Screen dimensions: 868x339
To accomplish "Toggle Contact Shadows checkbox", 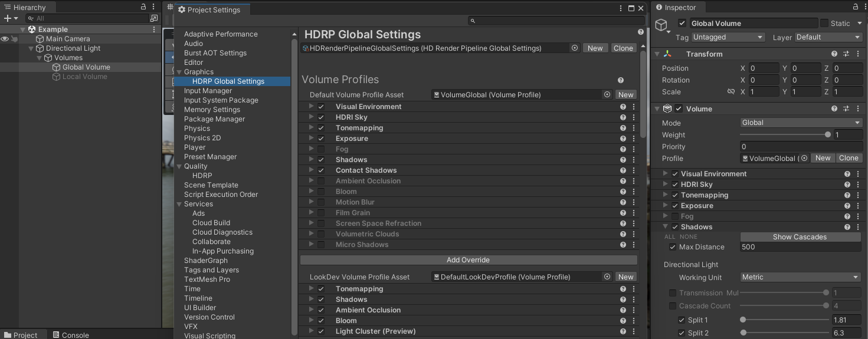I will tap(321, 170).
